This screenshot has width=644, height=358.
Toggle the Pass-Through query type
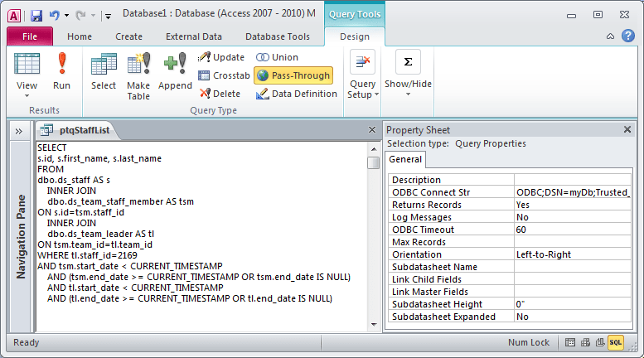tap(293, 75)
